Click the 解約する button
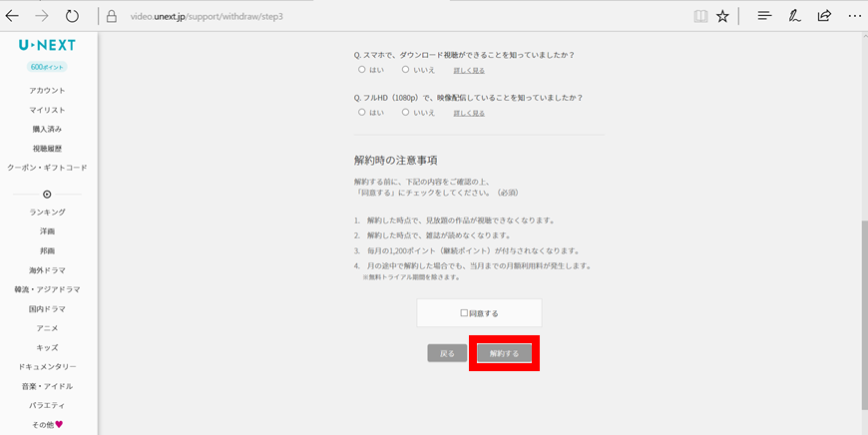The image size is (868, 435). pyautogui.click(x=504, y=353)
